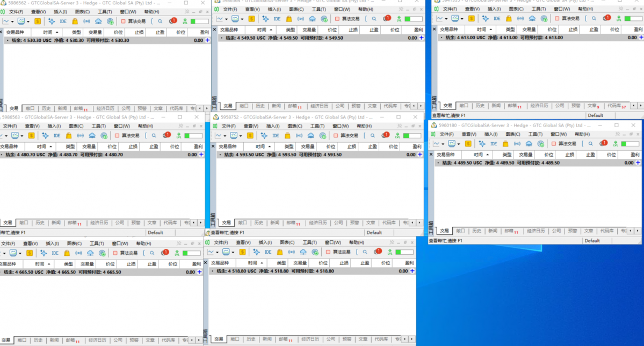Click plus icon on 4 489.50 balance row
Viewport: 644px width, 346px height.
point(638,163)
